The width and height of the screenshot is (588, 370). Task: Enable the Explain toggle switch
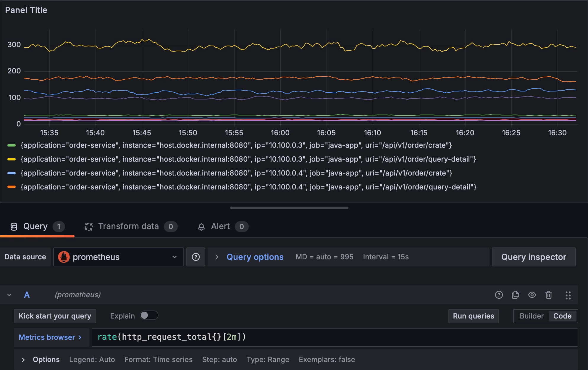click(x=149, y=316)
